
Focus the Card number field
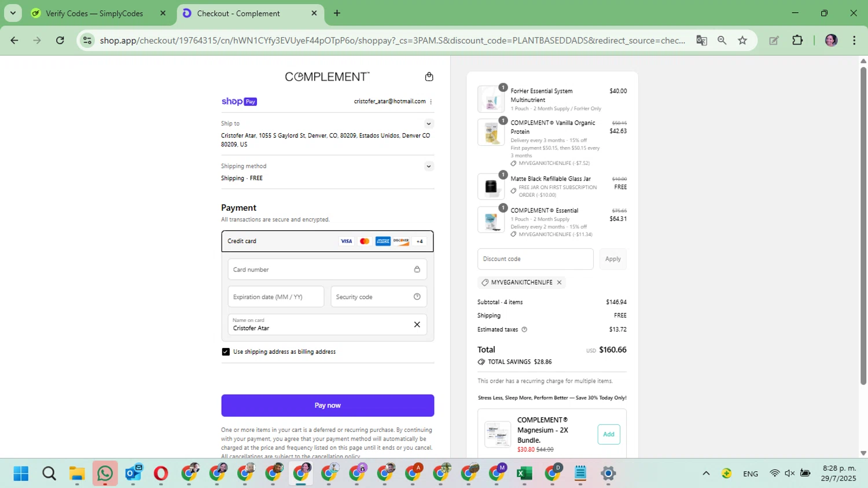point(328,270)
